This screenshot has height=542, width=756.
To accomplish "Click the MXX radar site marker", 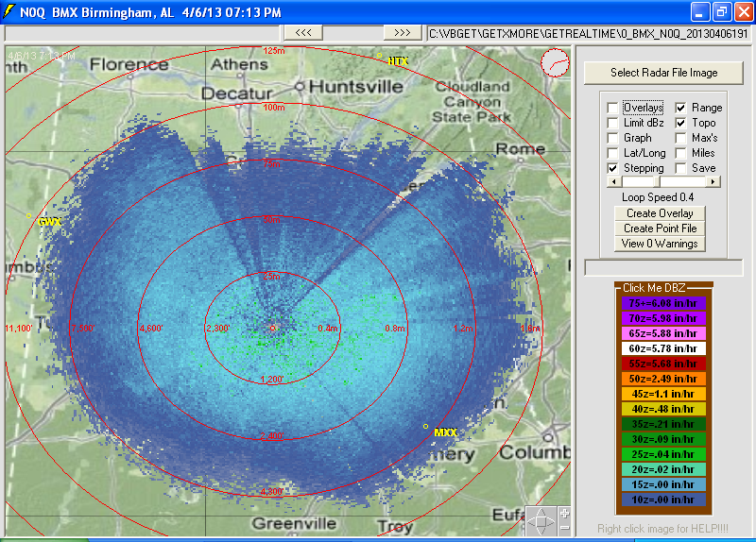I will [425, 427].
